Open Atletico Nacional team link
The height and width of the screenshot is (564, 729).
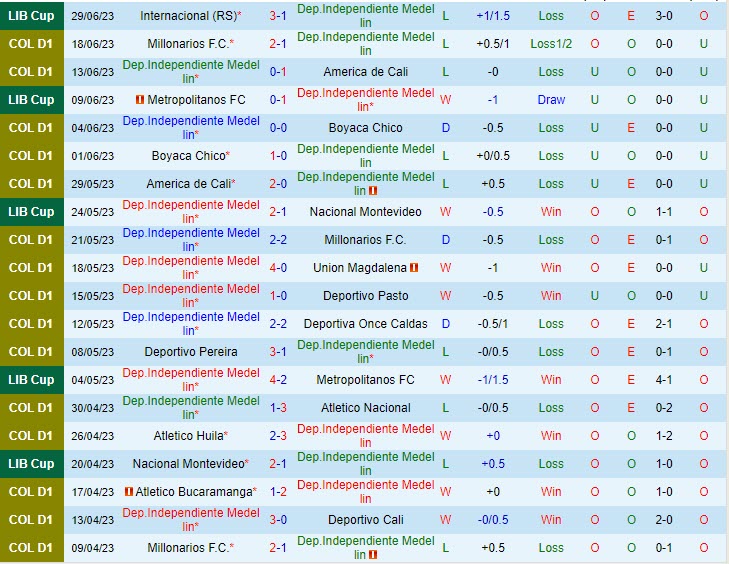pyautogui.click(x=365, y=408)
